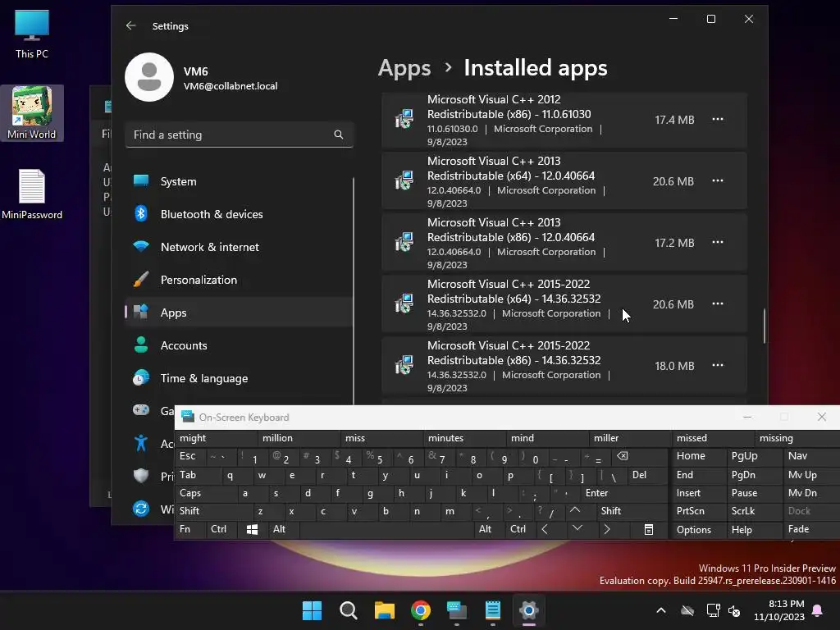Open more options for Visual C++ 2013 x64
The image size is (840, 630).
pos(718,180)
